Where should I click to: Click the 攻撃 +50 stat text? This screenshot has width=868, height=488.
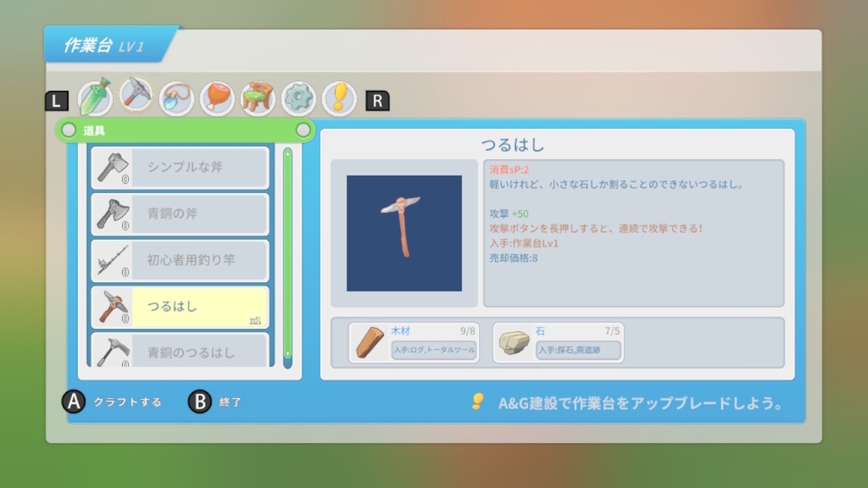click(509, 214)
